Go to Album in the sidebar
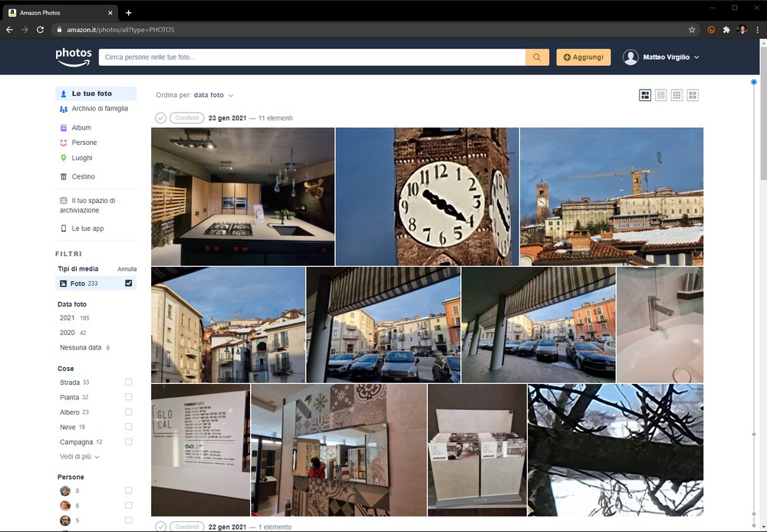 pos(81,128)
